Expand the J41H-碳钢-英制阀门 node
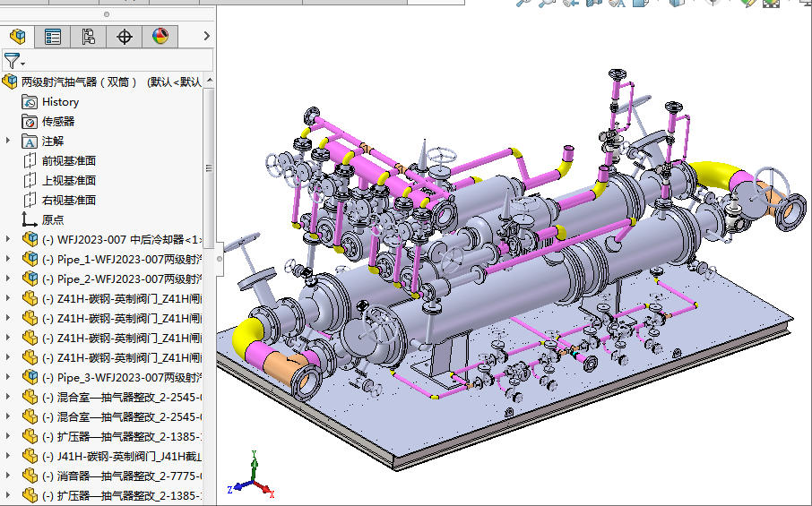Screen dimensions: 812x506 [x=8, y=455]
